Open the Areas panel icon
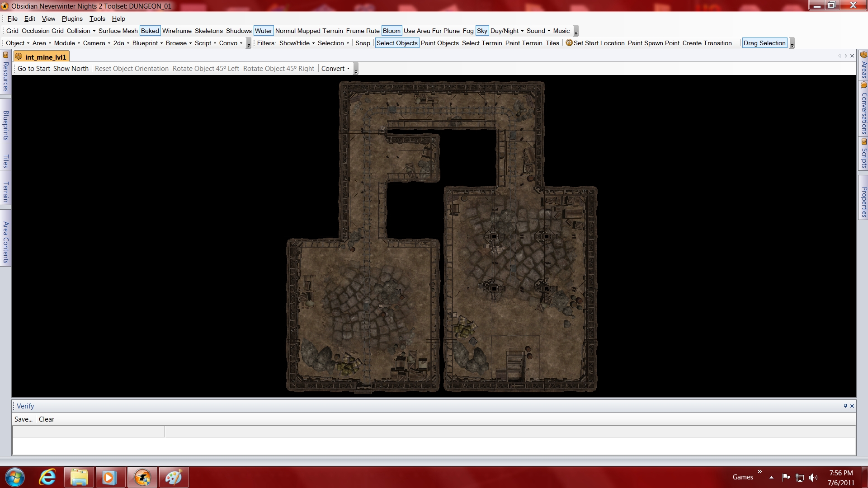 863,55
